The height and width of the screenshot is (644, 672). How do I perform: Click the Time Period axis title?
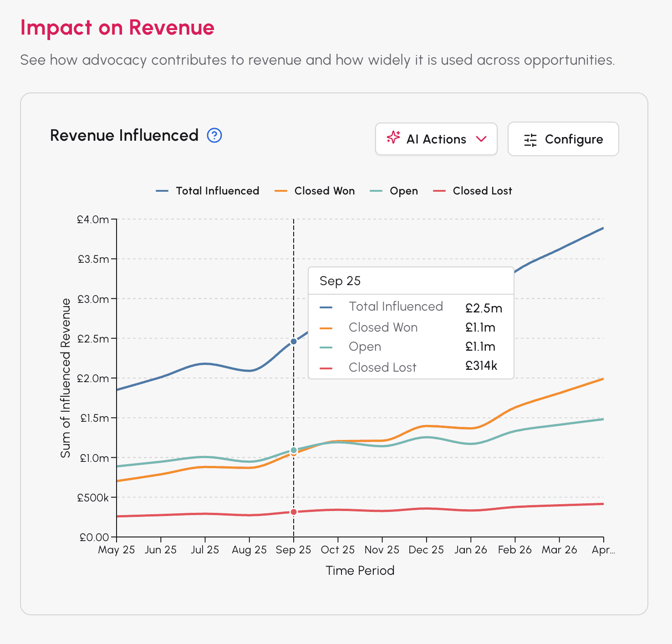pos(360,571)
